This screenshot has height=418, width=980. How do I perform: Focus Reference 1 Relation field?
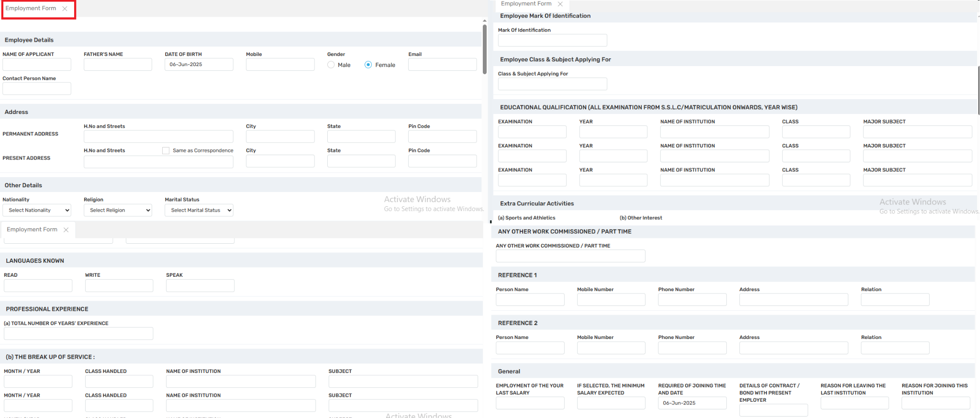895,300
